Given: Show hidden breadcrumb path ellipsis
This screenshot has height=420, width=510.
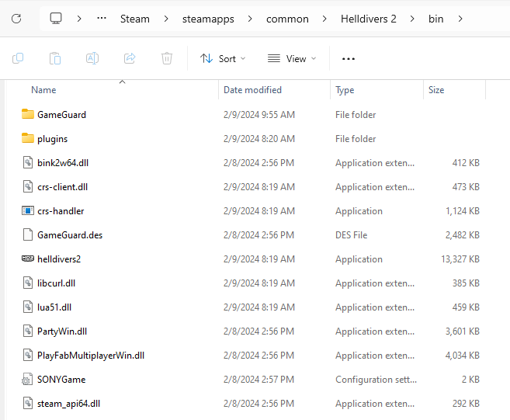Looking at the screenshot, I should (102, 19).
